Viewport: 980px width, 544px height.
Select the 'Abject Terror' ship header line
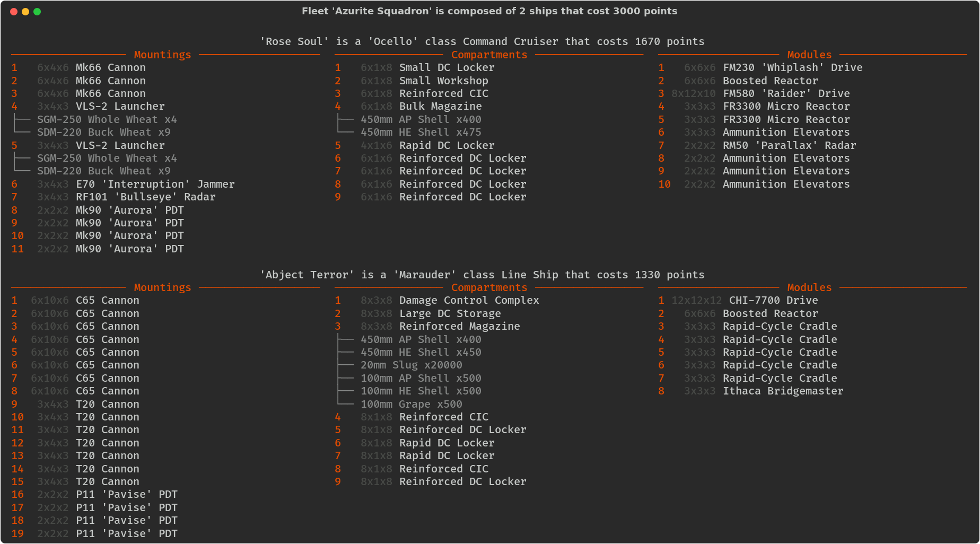tap(482, 275)
